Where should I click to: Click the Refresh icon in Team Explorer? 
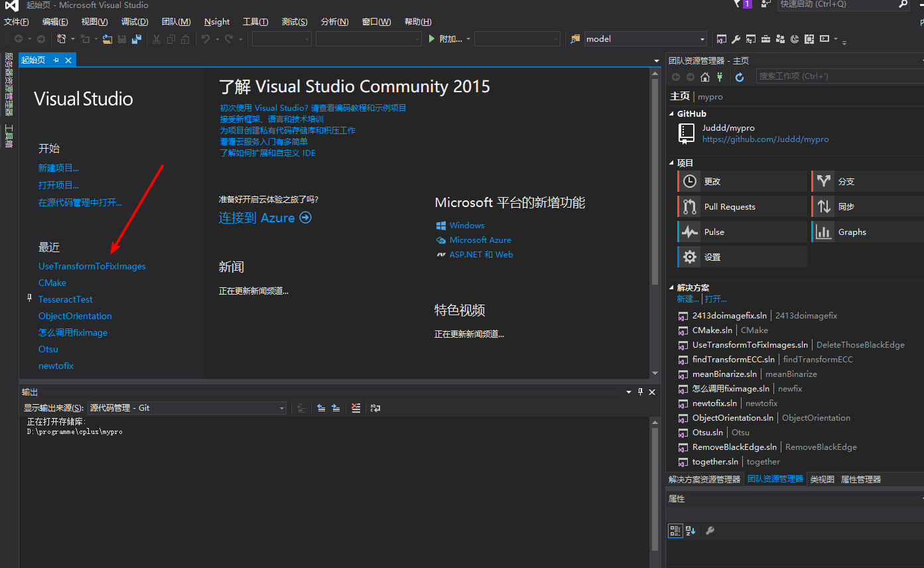tap(740, 77)
